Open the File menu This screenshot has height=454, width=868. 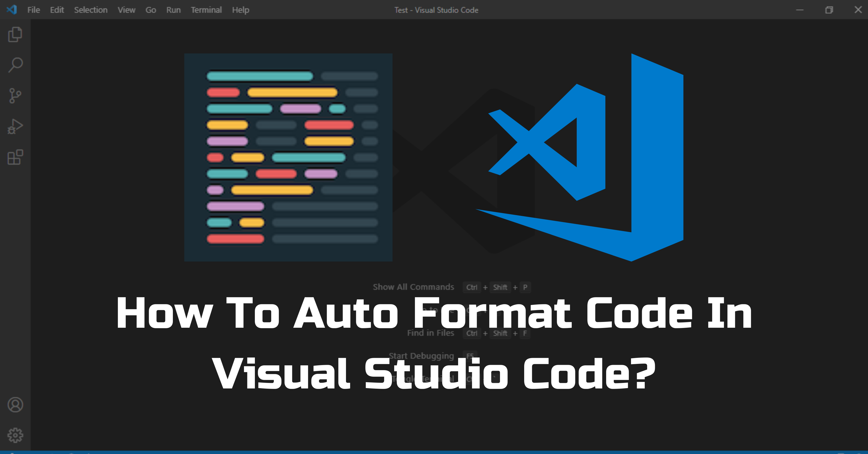point(33,10)
